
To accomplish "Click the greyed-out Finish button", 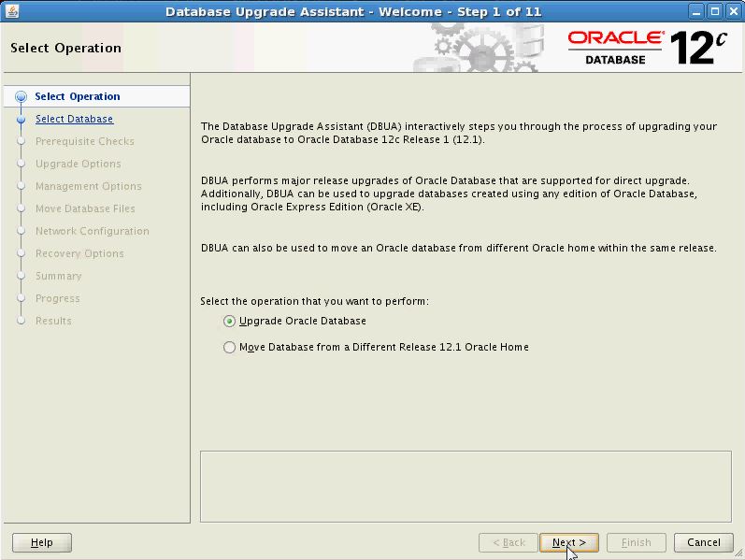I will point(637,542).
